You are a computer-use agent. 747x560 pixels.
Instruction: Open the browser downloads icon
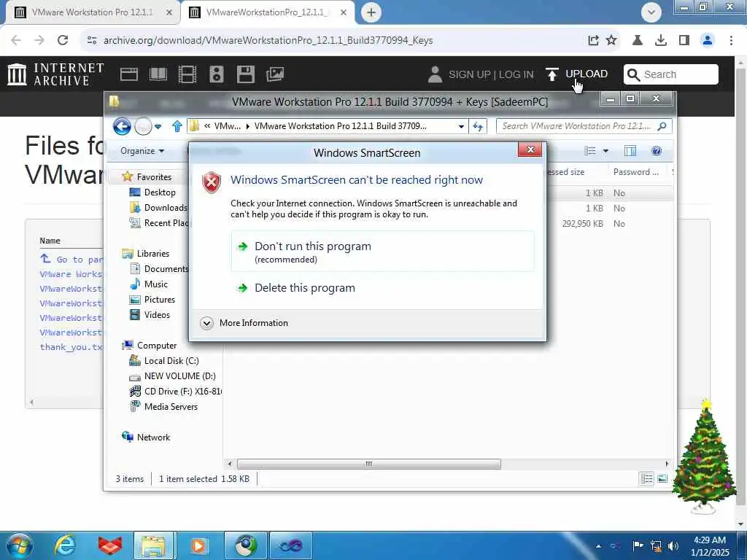pos(661,40)
